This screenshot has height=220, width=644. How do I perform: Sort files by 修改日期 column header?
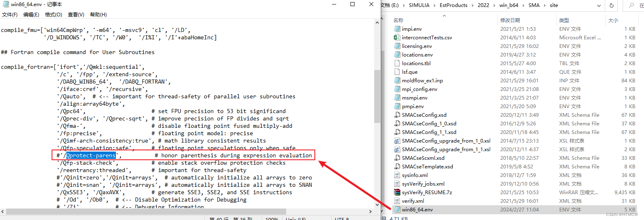pyautogui.click(x=510, y=20)
